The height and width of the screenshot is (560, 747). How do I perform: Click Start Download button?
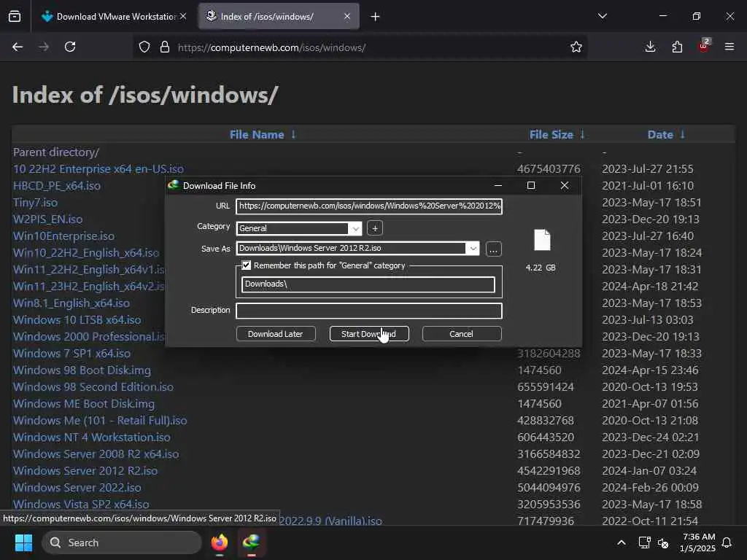tap(369, 334)
